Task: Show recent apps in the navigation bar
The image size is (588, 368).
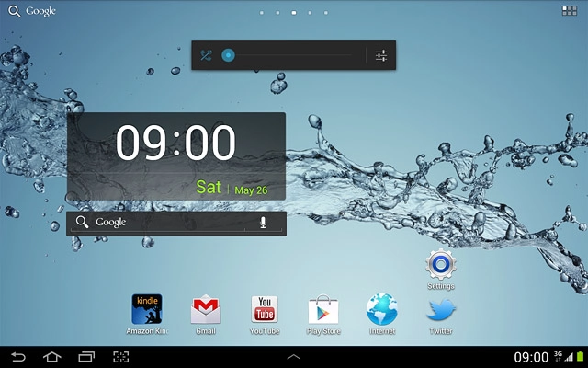Action: (86, 357)
